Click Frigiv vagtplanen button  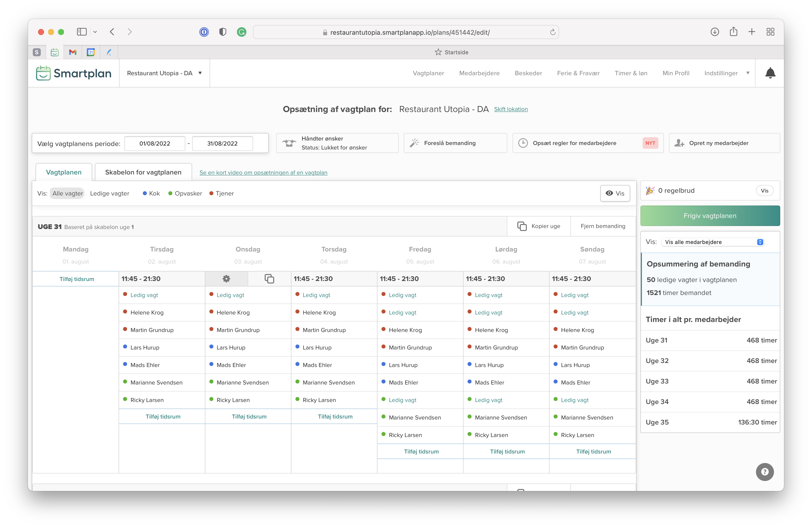(710, 216)
